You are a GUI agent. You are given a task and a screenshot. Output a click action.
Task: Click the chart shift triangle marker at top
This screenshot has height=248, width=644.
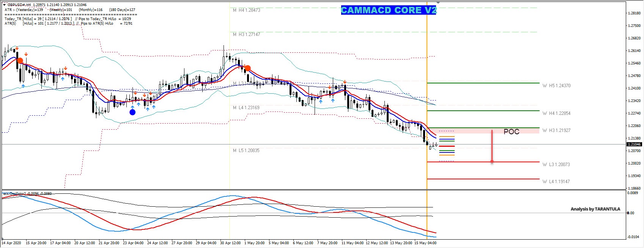pos(438,3)
